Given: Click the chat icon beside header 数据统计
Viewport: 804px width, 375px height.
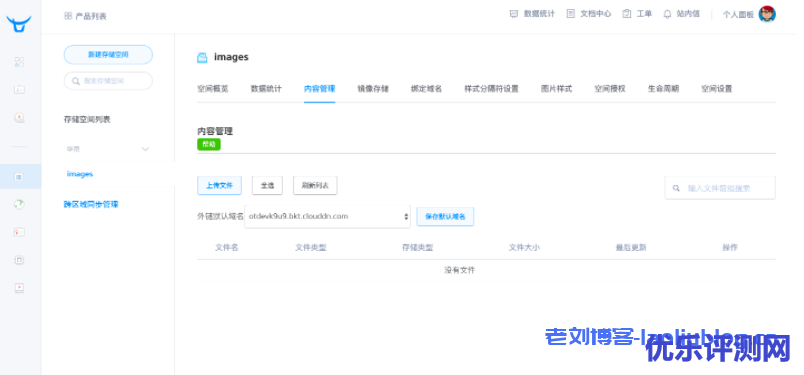Looking at the screenshot, I should coord(514,14).
